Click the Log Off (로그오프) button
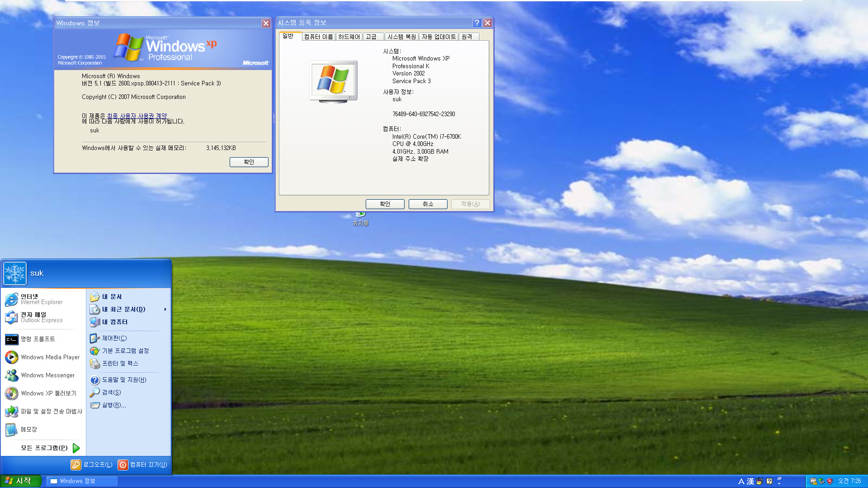Screen dimensions: 868x488 92,465
